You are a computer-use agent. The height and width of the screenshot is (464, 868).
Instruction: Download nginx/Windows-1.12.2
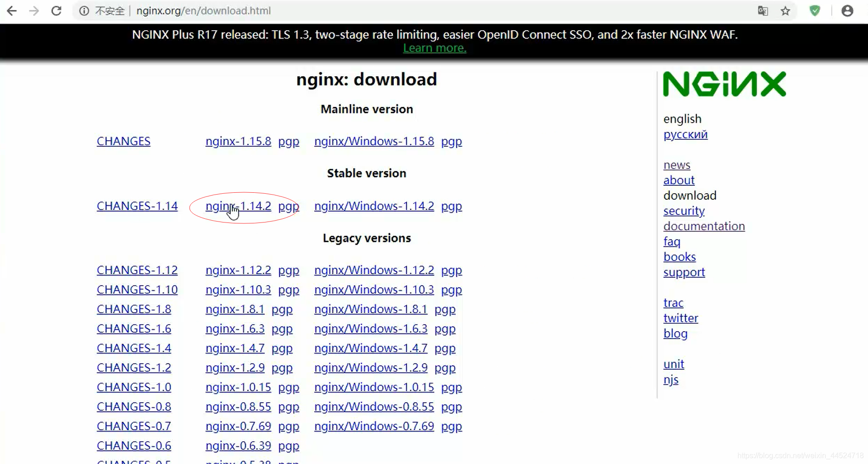(x=374, y=270)
